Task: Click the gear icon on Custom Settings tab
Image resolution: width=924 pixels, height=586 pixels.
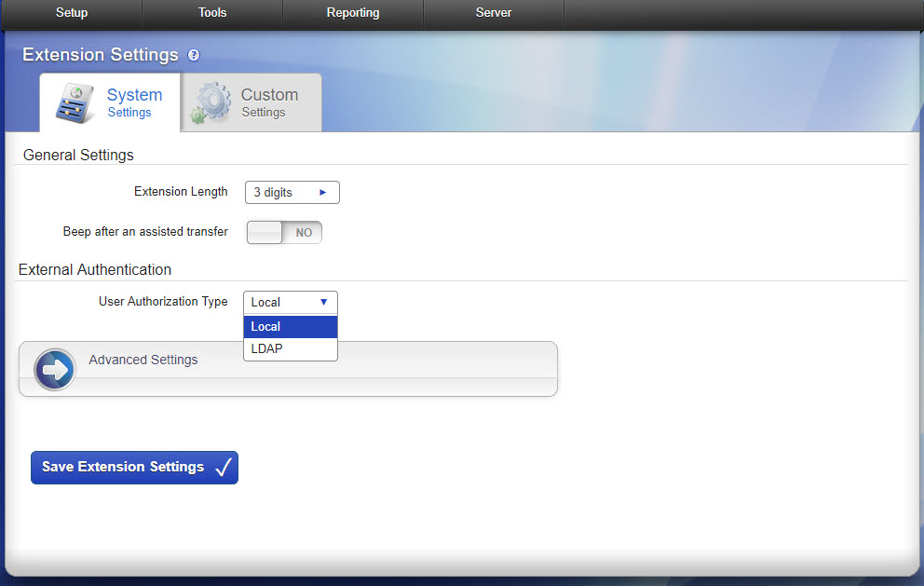Action: point(212,102)
